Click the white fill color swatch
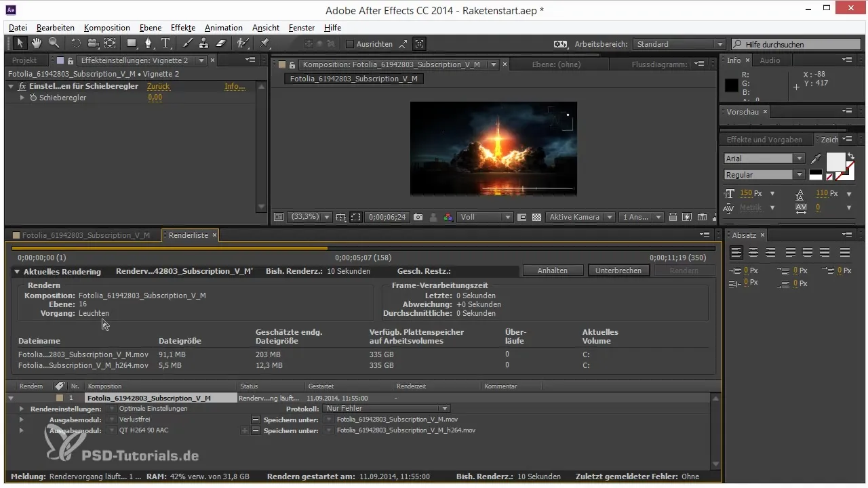 pos(835,161)
